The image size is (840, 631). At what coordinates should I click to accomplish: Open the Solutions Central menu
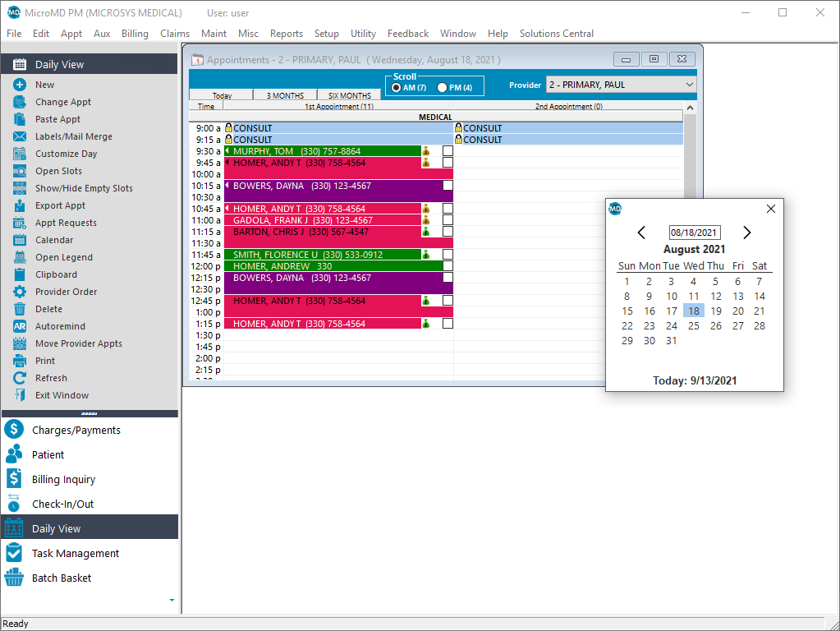click(556, 33)
